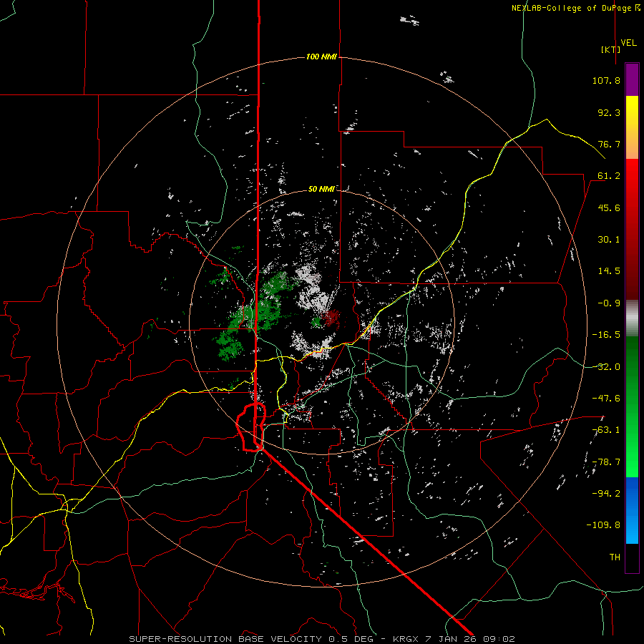Click the 45.6 velocity scale value

(609, 208)
